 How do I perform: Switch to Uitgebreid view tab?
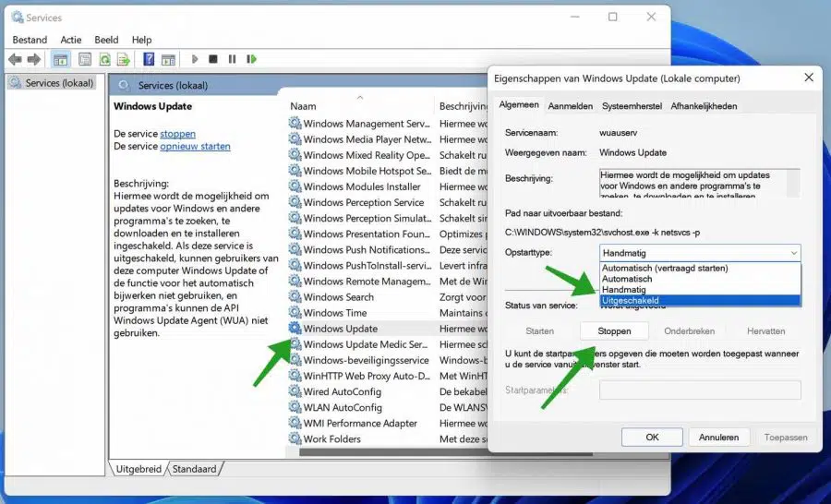(138, 469)
